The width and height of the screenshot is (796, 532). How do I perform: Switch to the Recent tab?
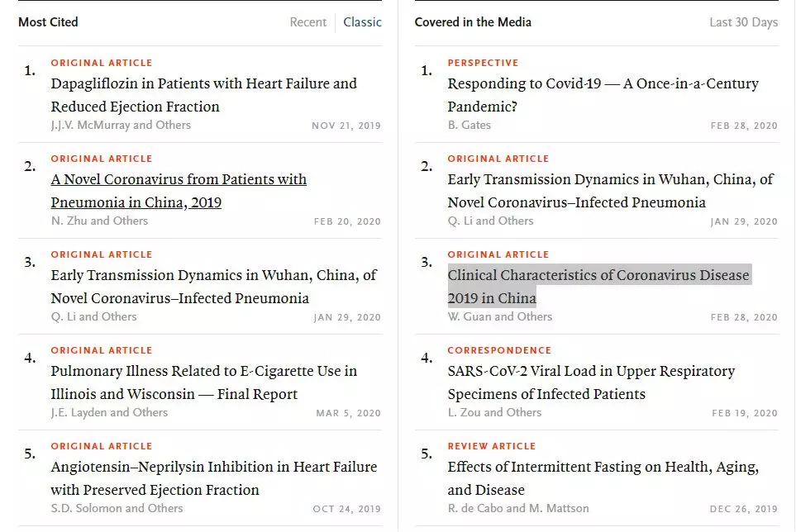tap(307, 22)
